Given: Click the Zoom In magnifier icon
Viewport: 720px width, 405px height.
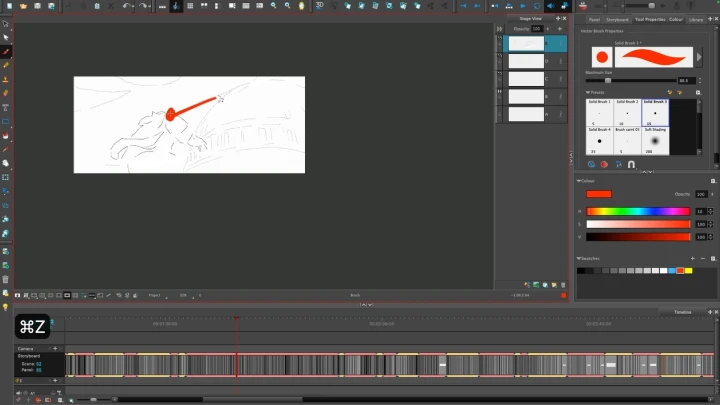Looking at the screenshot, I should click(272, 6).
